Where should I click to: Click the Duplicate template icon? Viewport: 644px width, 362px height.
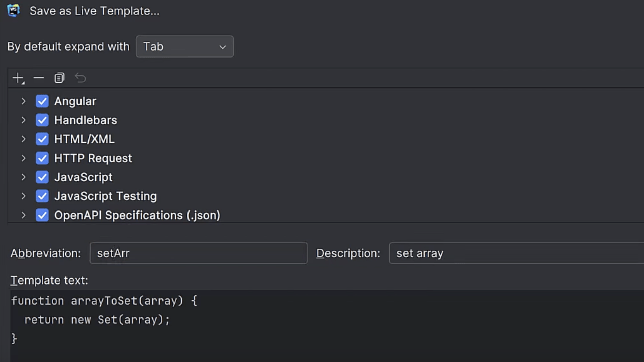(59, 78)
